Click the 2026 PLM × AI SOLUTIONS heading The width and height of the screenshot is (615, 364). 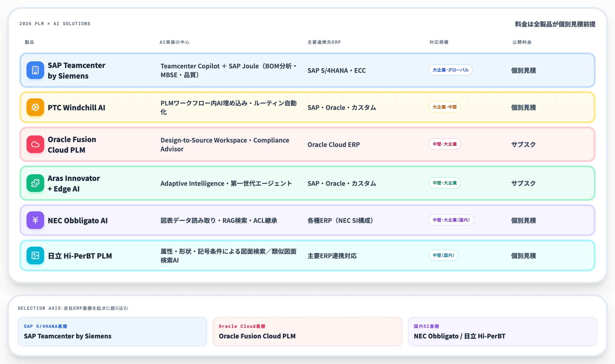click(x=55, y=24)
